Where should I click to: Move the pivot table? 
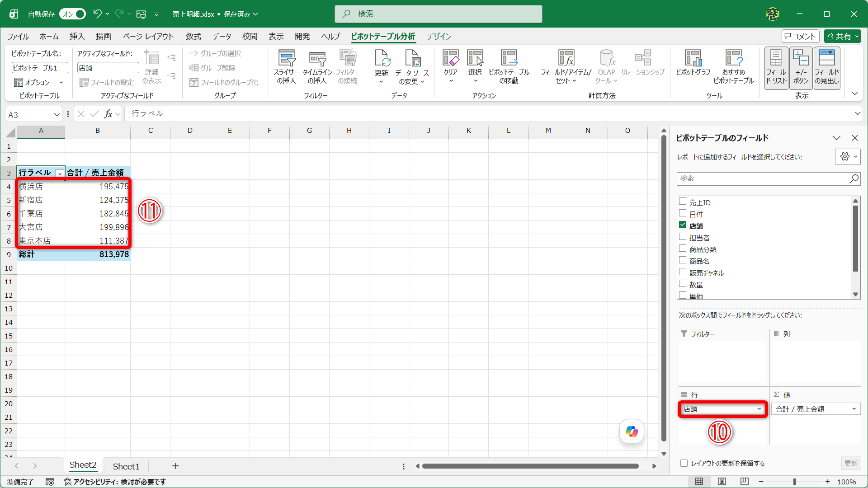(509, 67)
